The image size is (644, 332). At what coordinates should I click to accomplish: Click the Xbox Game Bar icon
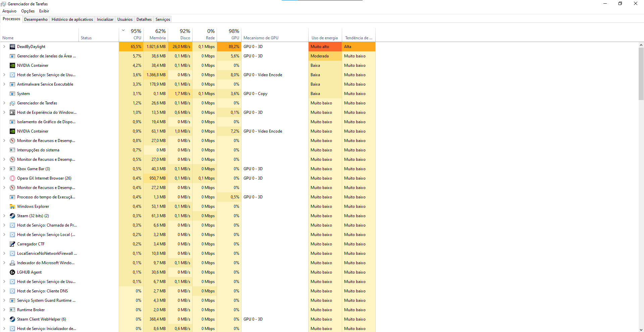(x=12, y=169)
